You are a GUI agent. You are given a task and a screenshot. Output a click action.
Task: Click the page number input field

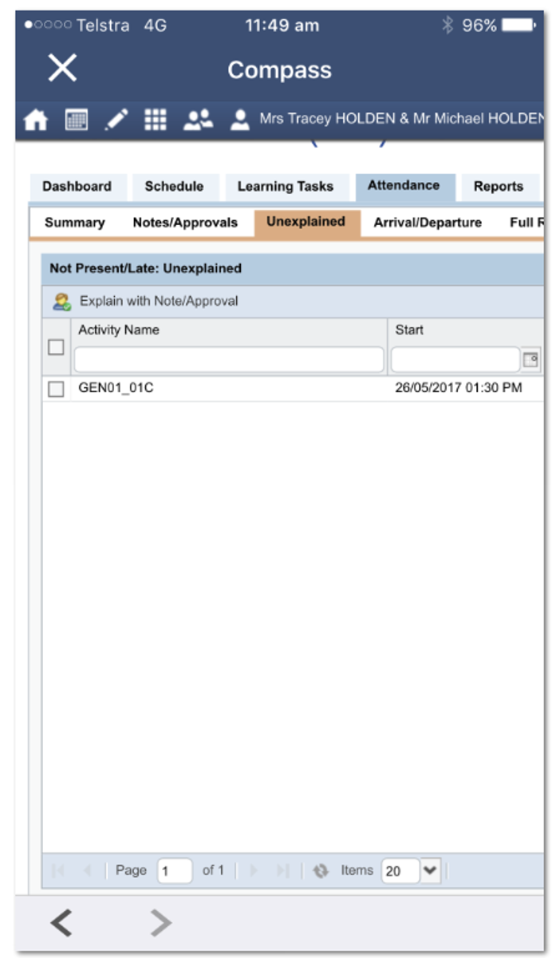click(x=175, y=871)
